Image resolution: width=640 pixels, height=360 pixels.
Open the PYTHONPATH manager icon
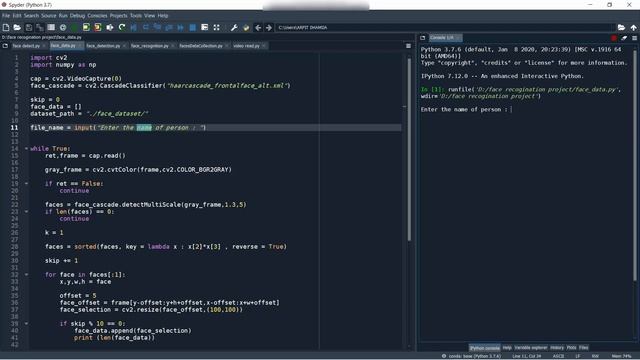pos(246,27)
